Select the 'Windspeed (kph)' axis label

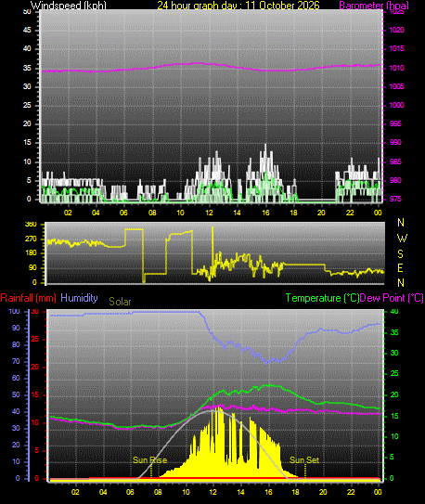68,6
